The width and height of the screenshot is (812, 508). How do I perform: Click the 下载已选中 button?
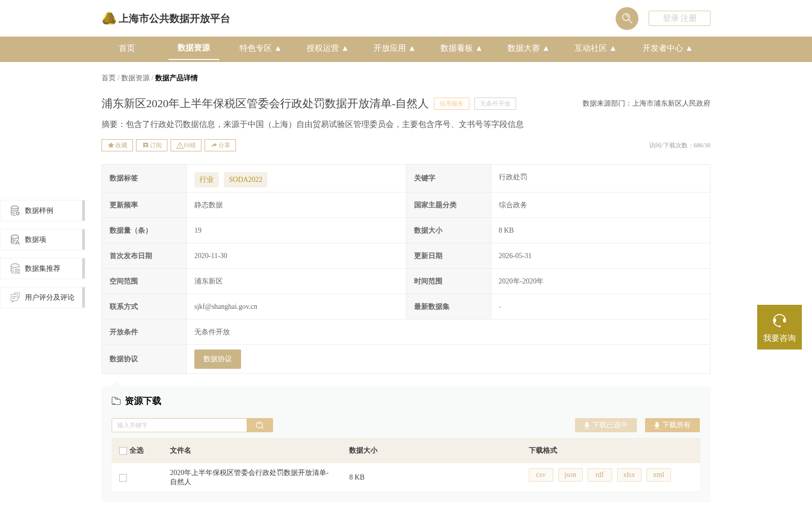pos(606,425)
